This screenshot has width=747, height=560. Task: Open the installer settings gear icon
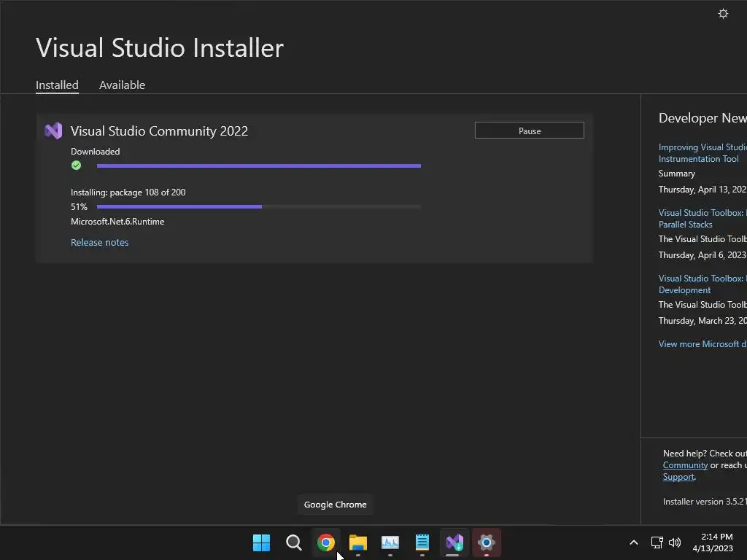(x=723, y=13)
